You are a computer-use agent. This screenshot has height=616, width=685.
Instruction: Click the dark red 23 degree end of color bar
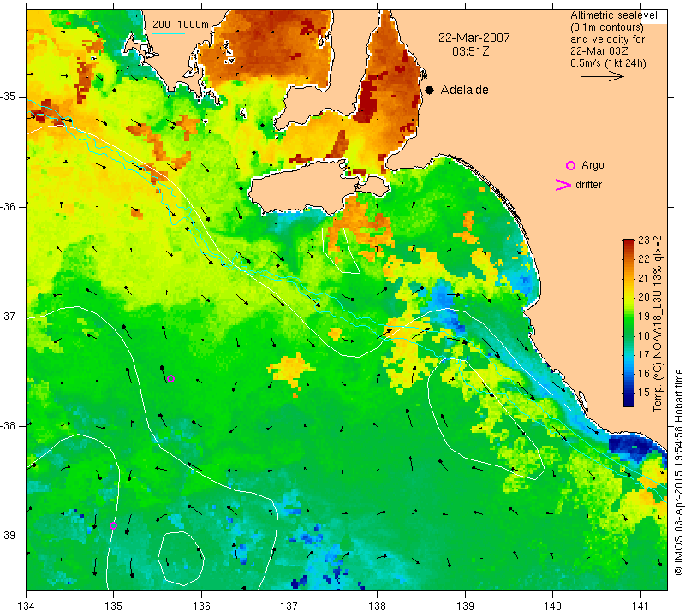(x=628, y=242)
